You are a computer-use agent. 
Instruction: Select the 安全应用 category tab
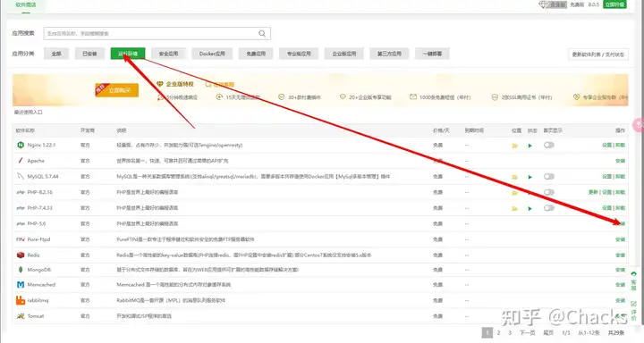(x=168, y=54)
